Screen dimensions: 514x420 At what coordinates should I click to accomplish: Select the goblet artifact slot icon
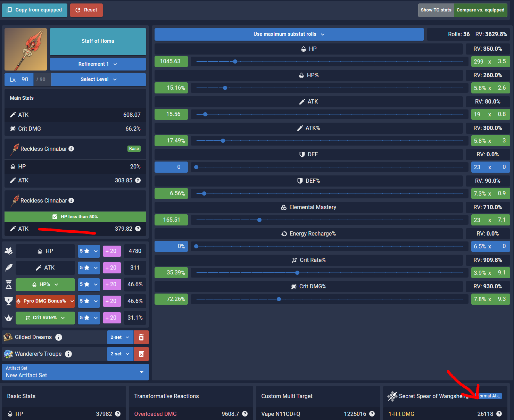click(x=9, y=301)
